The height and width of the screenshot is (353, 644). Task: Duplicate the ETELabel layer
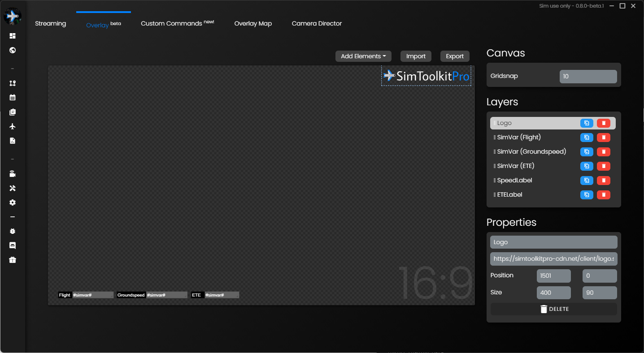pyautogui.click(x=587, y=195)
